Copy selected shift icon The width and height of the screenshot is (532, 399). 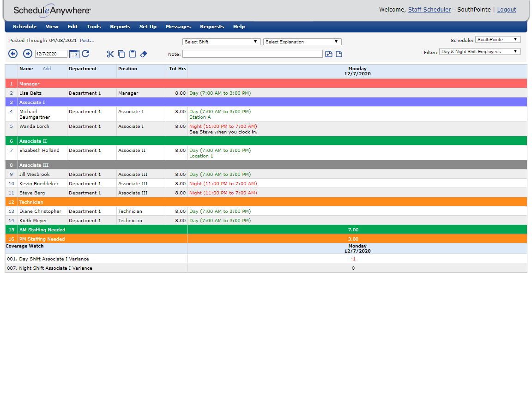click(121, 54)
